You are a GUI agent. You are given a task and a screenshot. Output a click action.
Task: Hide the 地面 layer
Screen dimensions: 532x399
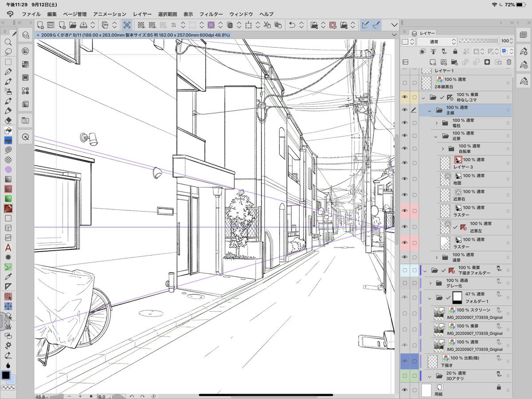coord(404,179)
